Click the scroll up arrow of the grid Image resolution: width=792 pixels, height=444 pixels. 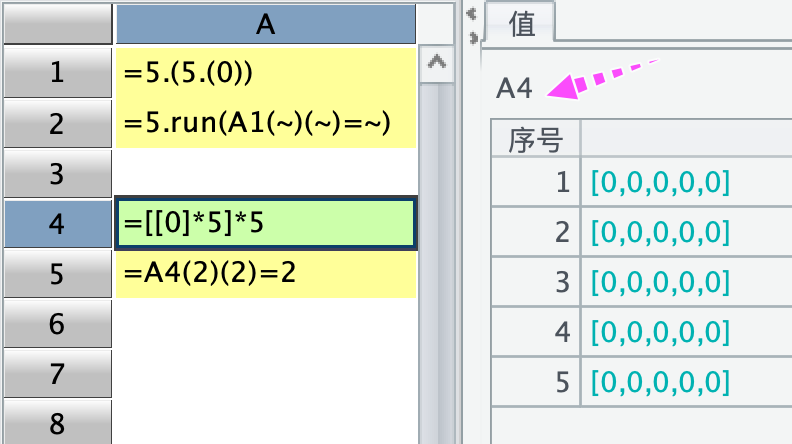pos(436,64)
